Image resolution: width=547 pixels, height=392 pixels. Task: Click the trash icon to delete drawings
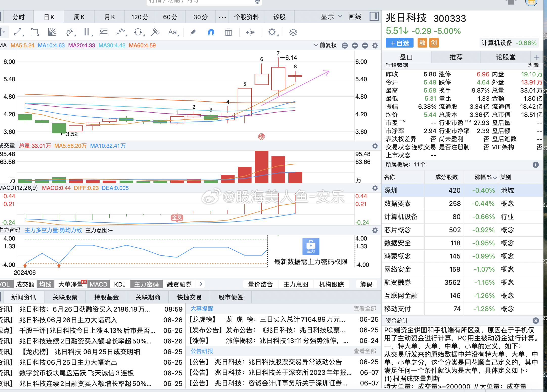pos(228,32)
